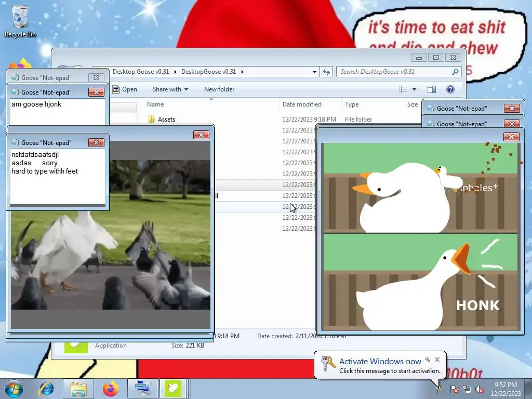Select the keyboard/monitor taskbar icon
532x399 pixels.
(142, 389)
